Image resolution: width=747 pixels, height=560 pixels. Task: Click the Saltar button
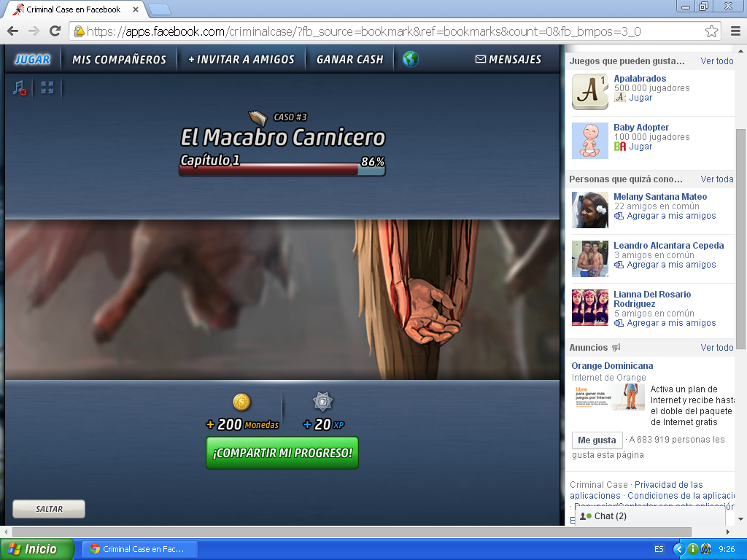[x=49, y=508]
